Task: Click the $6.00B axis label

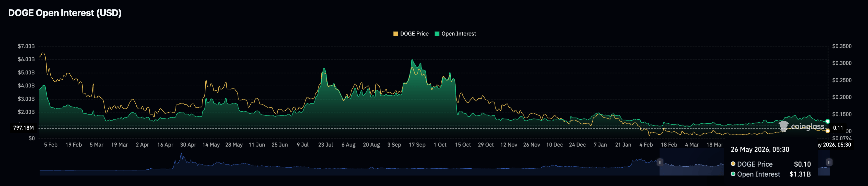Action: (x=26, y=59)
